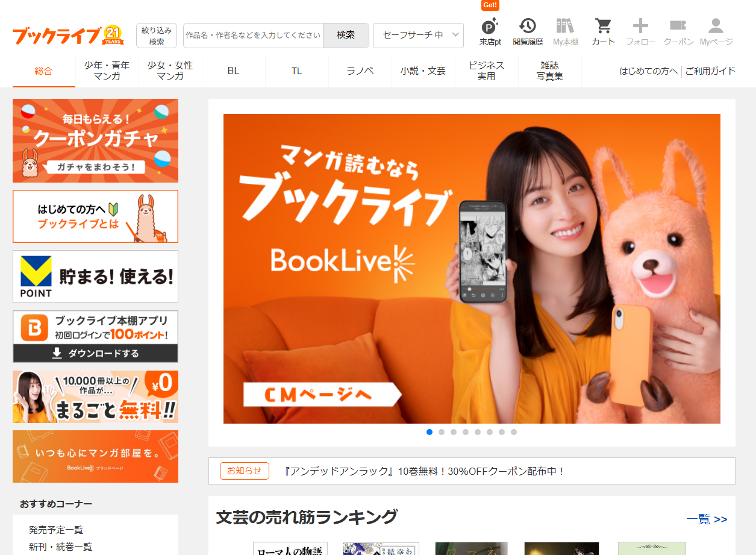Click the 検索 search button
This screenshot has width=756, height=555.
tap(346, 36)
